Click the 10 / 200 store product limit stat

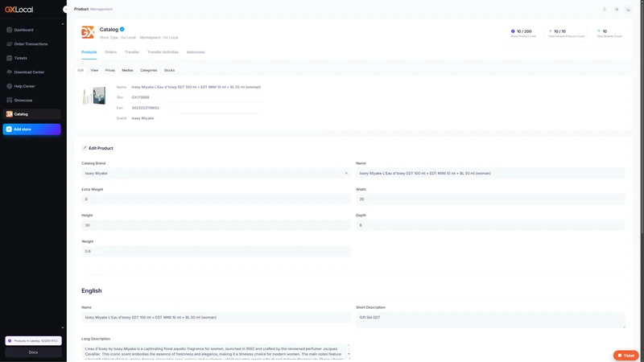click(524, 31)
